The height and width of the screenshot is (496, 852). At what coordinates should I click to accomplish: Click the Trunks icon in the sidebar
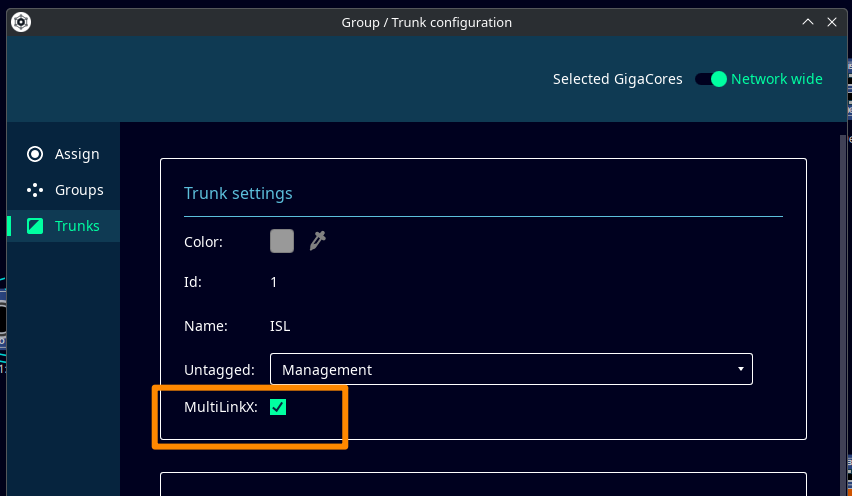click(35, 226)
